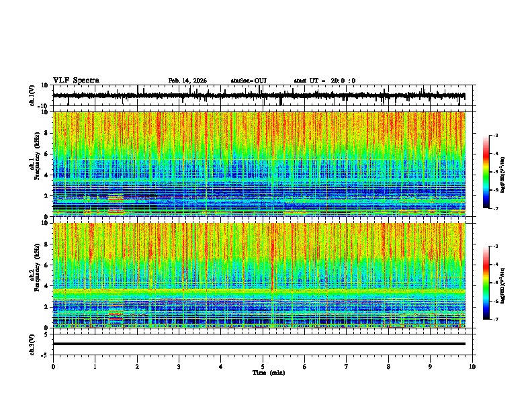
Task: Click the ch.2 color scale bar
Action: 486,283
